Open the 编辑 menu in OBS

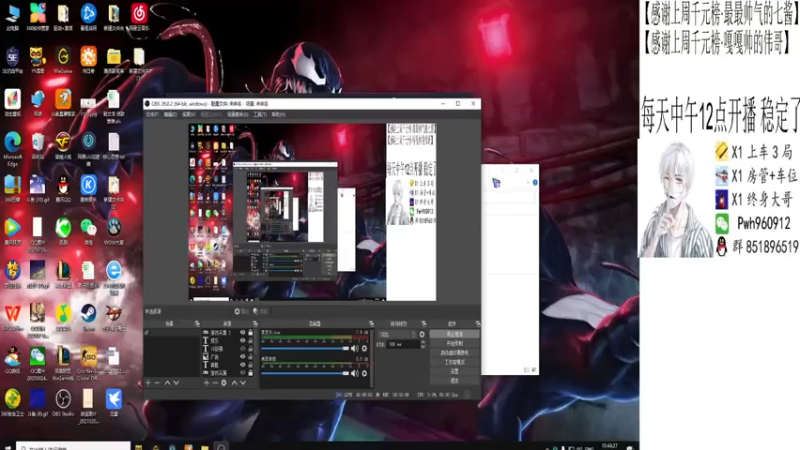[x=170, y=114]
